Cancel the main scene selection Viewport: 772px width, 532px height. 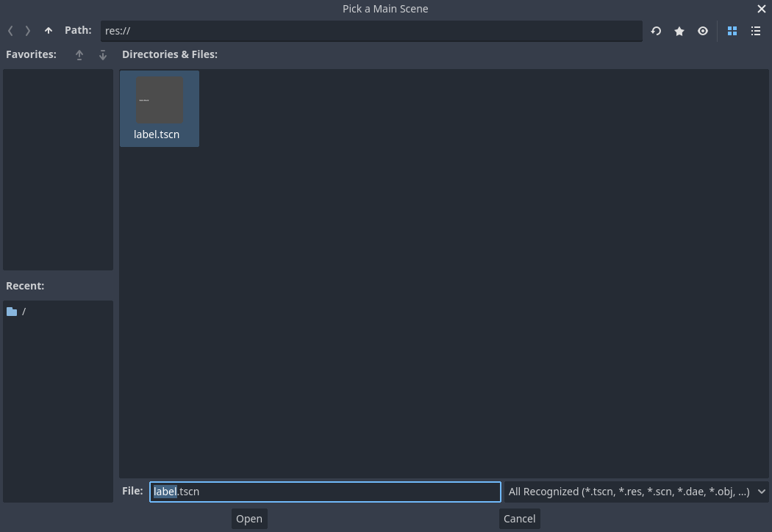pos(519,518)
